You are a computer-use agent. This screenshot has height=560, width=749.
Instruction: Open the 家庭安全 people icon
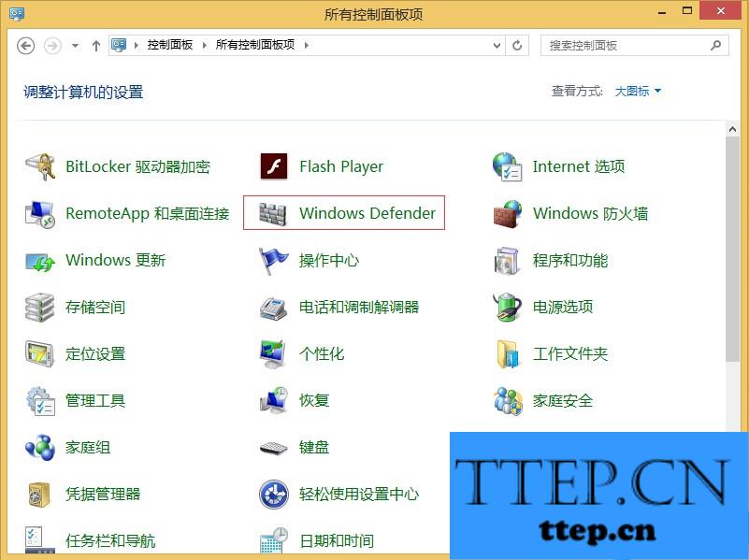508,401
